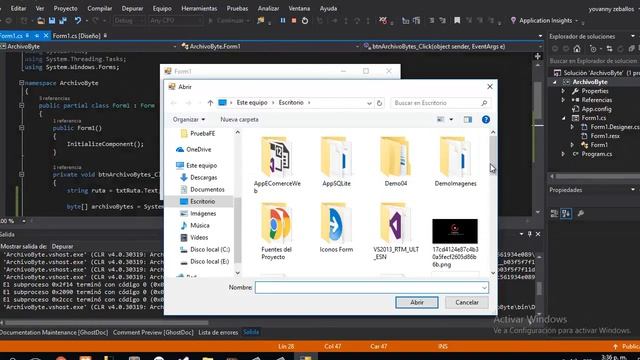
Task: Expand the Form1.Designer.cs node
Action: 572,127
